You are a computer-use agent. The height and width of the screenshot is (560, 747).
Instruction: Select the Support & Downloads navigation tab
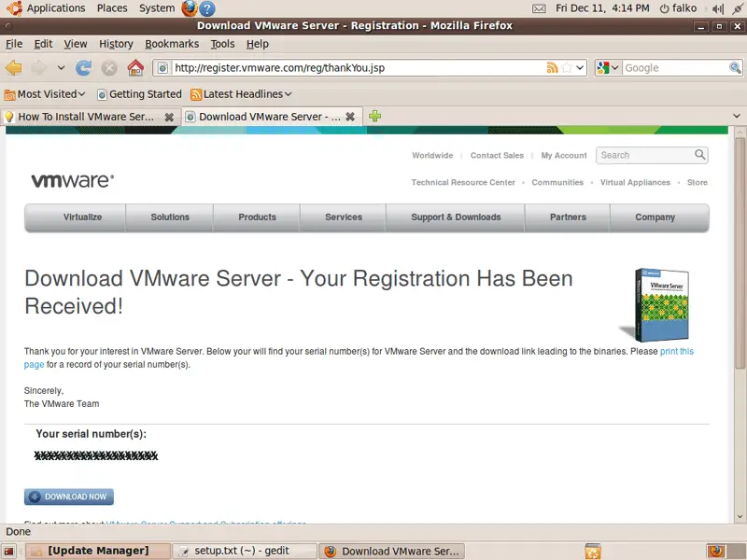click(456, 217)
